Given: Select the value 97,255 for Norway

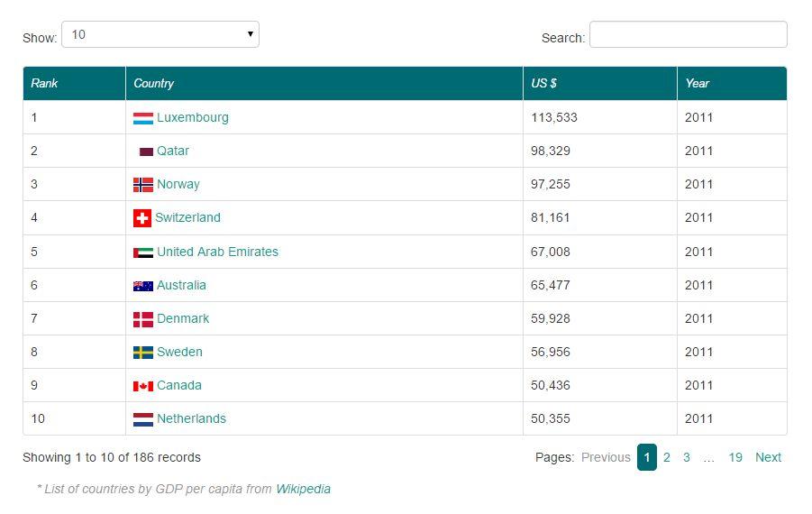Looking at the screenshot, I should (550, 185).
